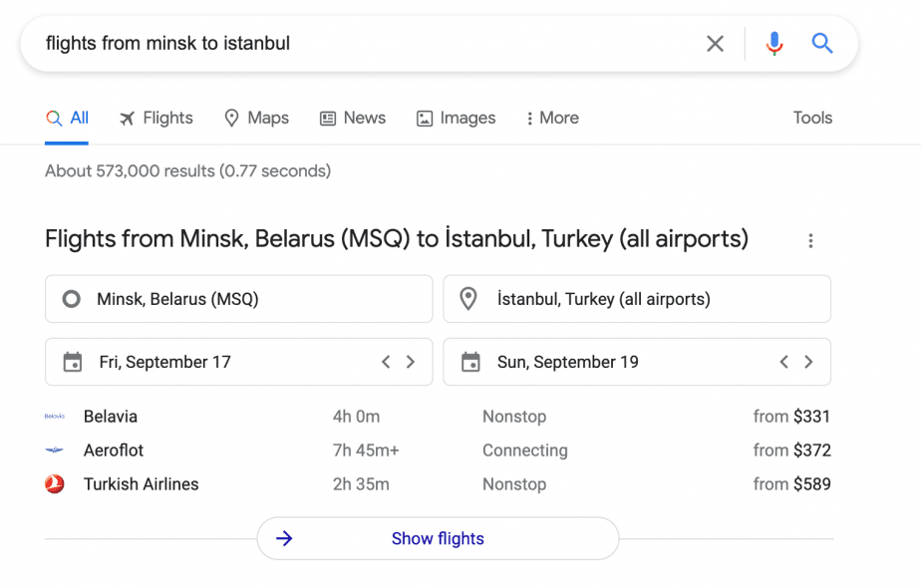Viewport: 921px width, 588px height.
Task: Go to previous return date
Action: (783, 362)
